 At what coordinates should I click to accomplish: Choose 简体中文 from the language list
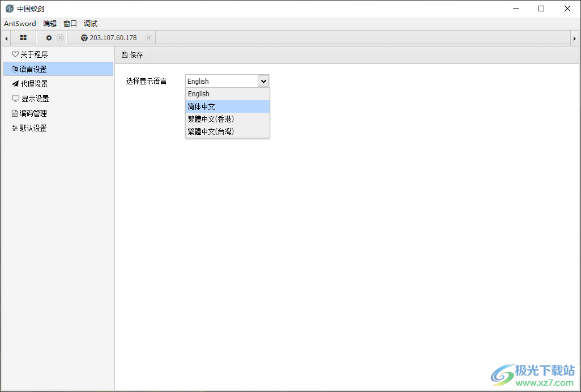(228, 106)
